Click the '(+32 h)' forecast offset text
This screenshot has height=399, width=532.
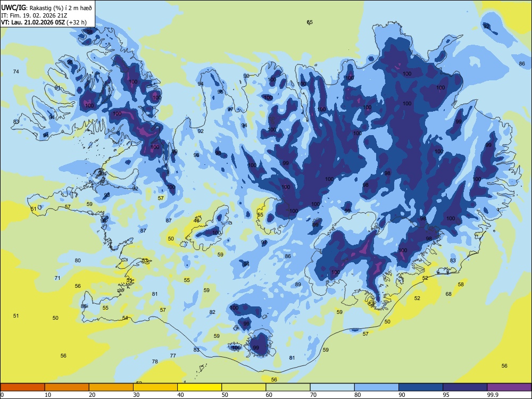pos(76,23)
